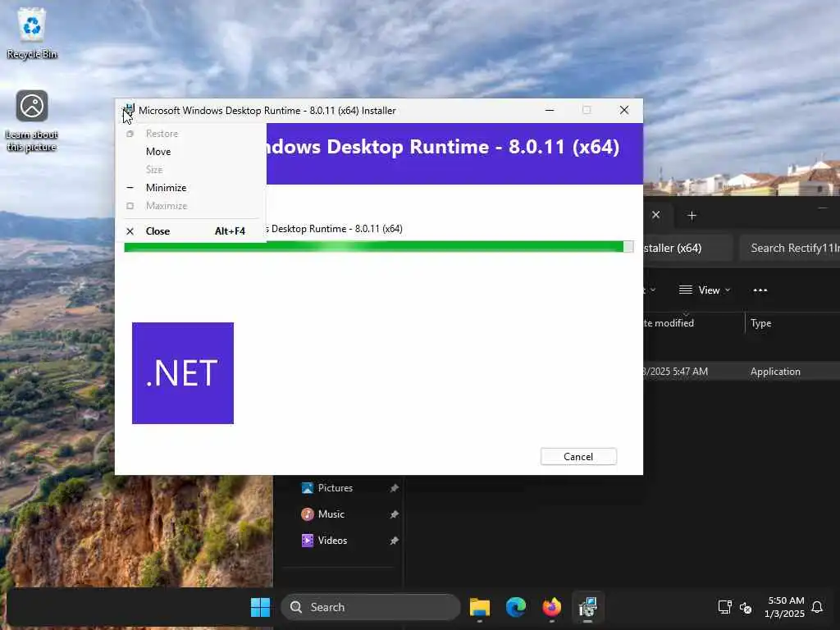The height and width of the screenshot is (630, 840).
Task: Unpin the Pictures folder pin icon
Action: [394, 488]
